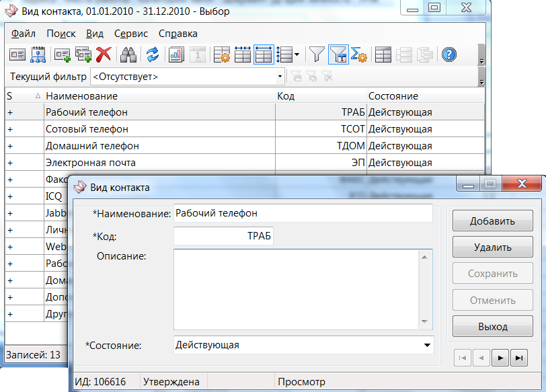The height and width of the screenshot is (392, 546).
Task: Toggle the active filter-by-value funnel button
Action: [338, 54]
